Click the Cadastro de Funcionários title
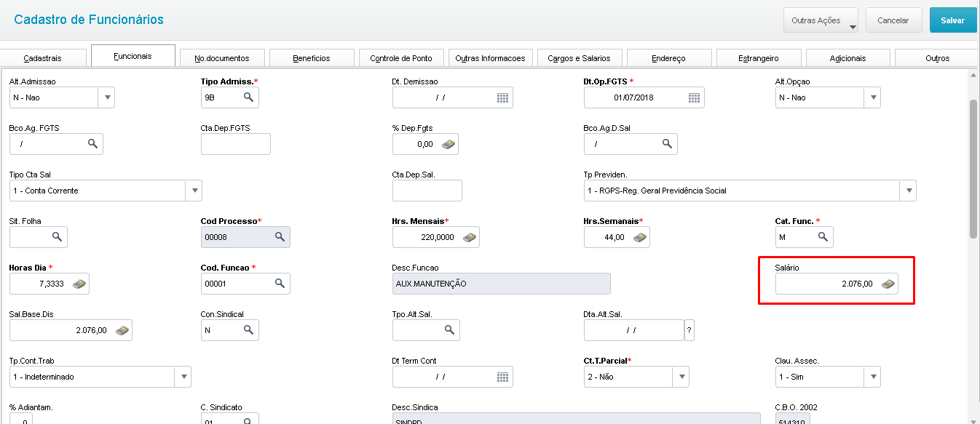 click(89, 20)
